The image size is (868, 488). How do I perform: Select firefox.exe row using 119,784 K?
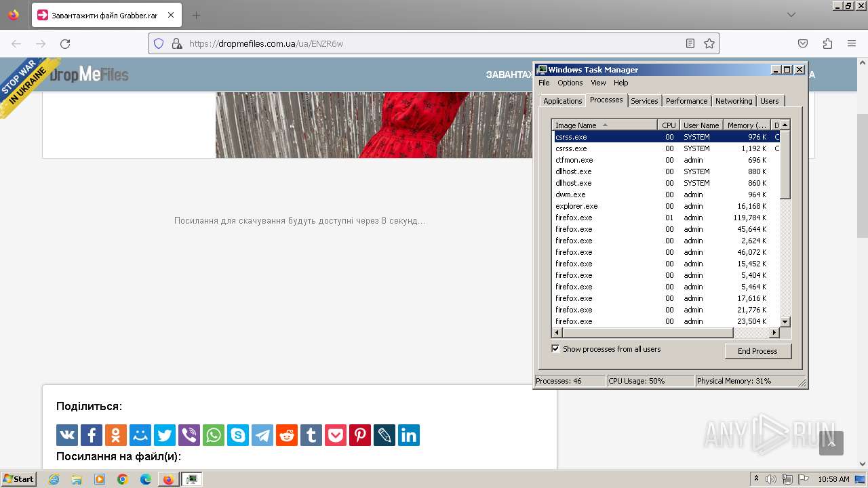point(666,218)
